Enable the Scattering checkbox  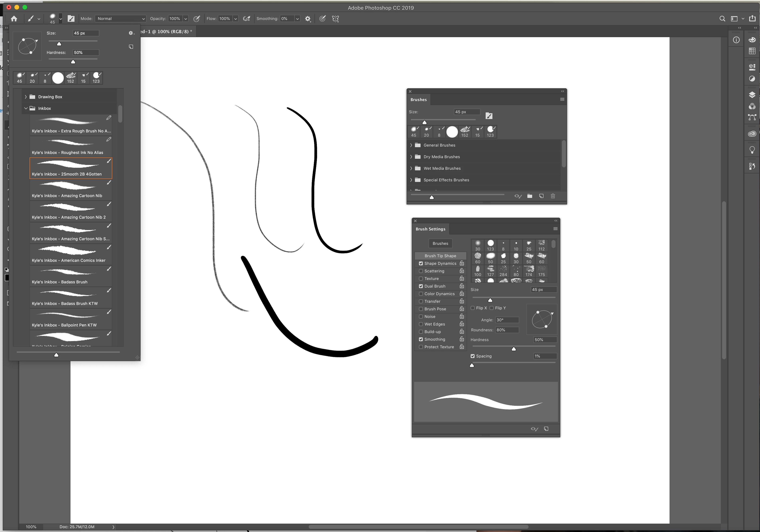[421, 271]
